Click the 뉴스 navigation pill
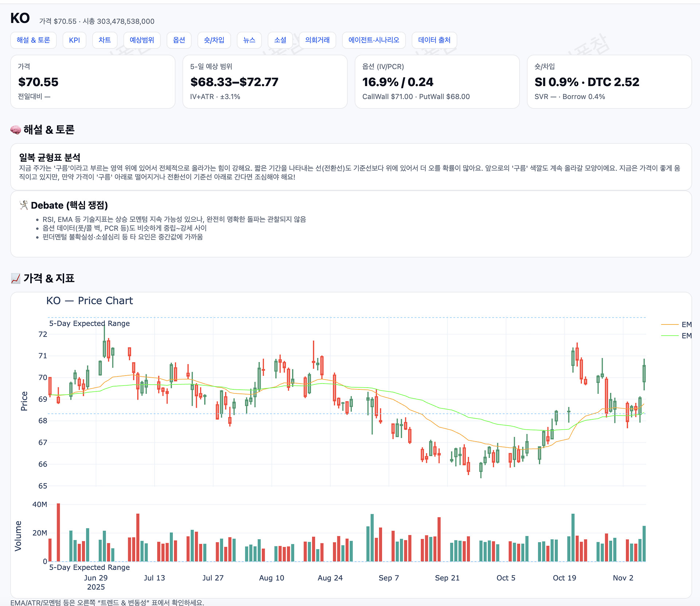This screenshot has width=700, height=606. point(249,40)
